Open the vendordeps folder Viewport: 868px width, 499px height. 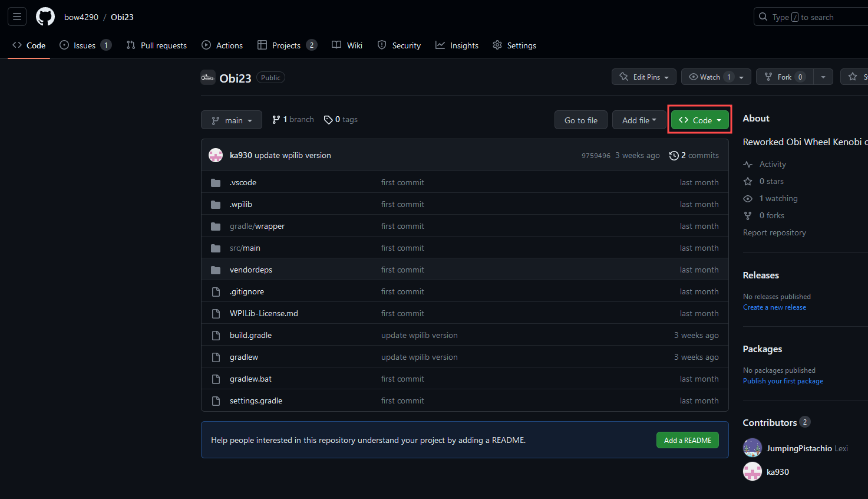click(251, 270)
